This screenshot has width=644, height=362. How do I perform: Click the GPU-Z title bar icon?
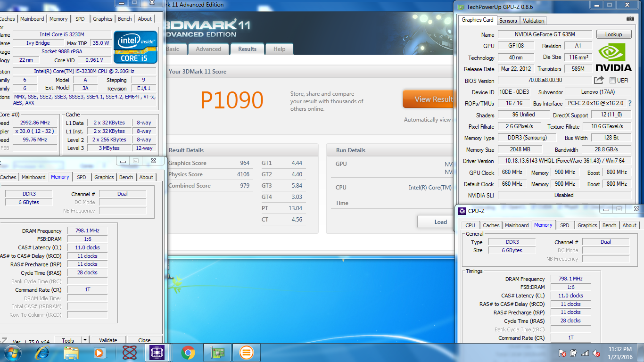click(461, 7)
